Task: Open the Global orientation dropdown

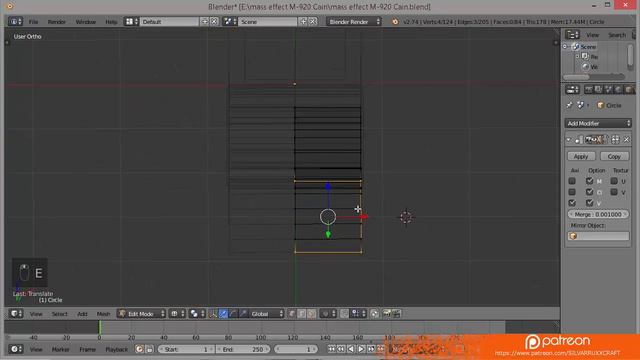Action: [267, 313]
